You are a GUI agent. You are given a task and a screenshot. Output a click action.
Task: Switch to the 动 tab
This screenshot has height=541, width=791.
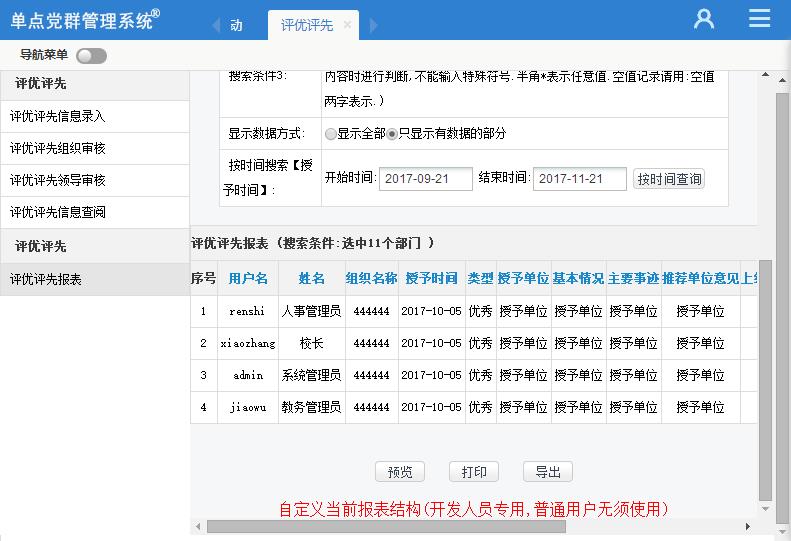[x=236, y=25]
